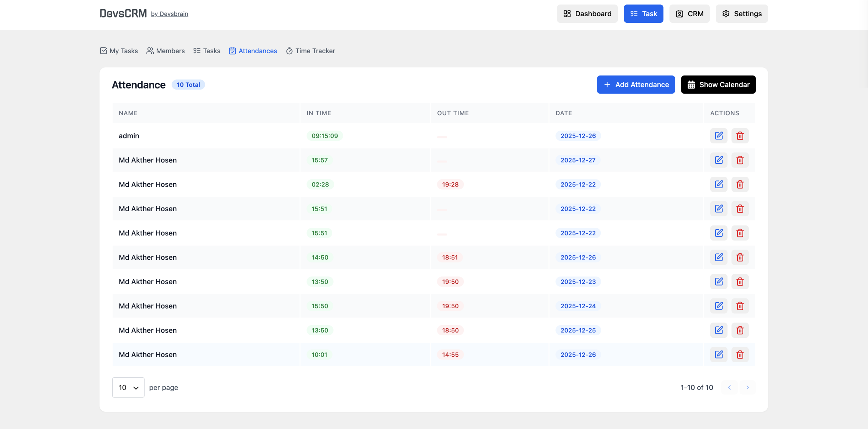Open the CRM section

[689, 14]
